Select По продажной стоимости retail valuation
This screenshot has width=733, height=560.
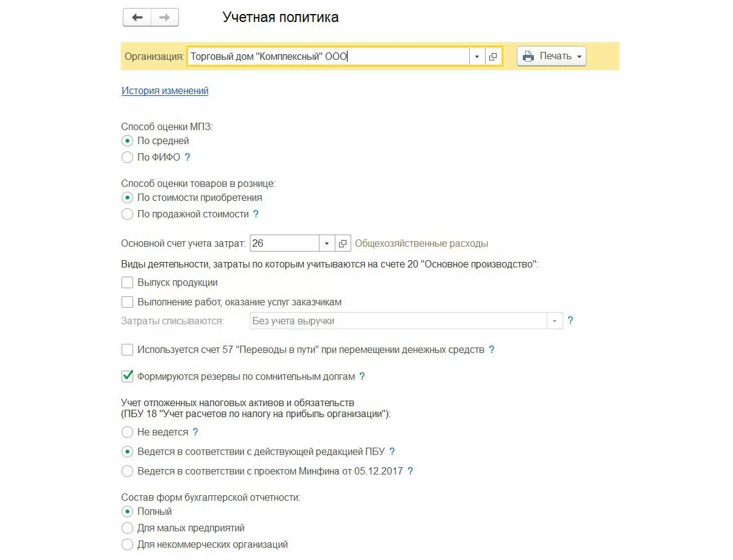(127, 214)
